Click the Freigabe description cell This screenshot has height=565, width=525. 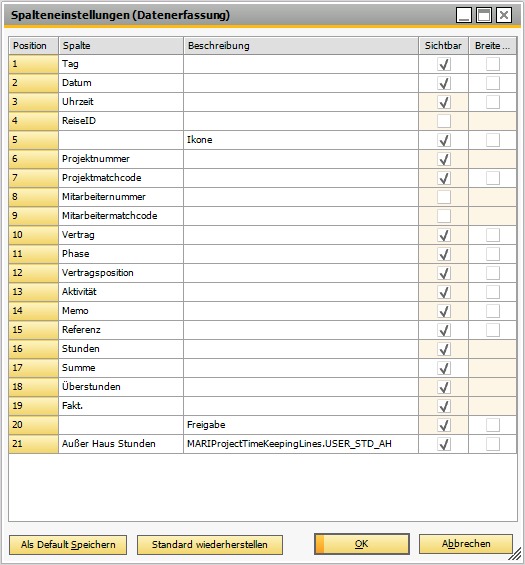click(x=301, y=425)
